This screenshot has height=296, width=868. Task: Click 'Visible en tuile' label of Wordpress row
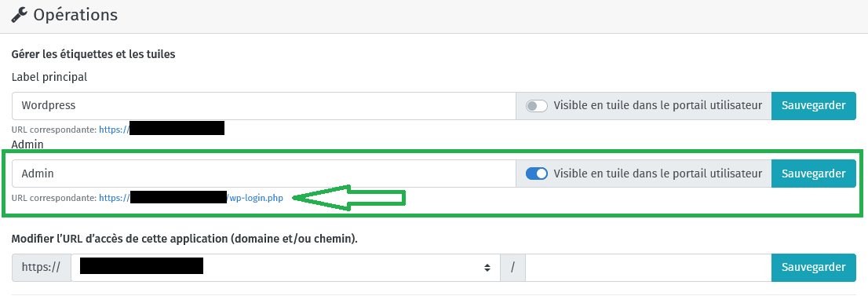click(658, 105)
